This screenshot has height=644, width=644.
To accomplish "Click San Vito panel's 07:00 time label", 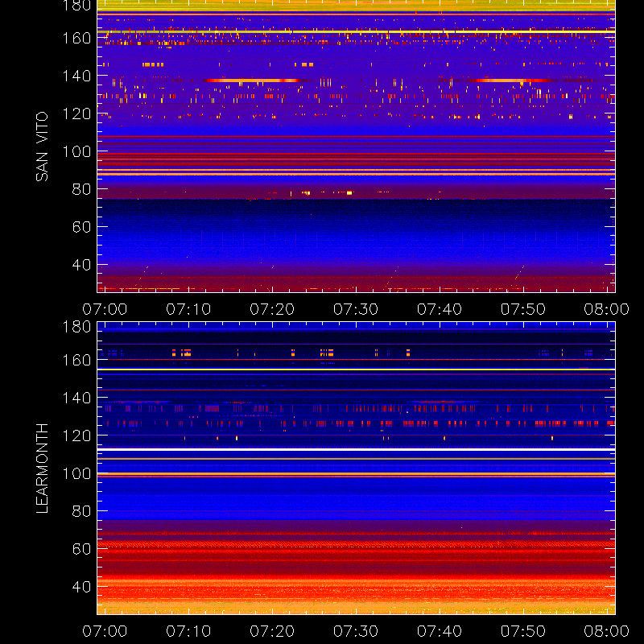I will [x=105, y=309].
